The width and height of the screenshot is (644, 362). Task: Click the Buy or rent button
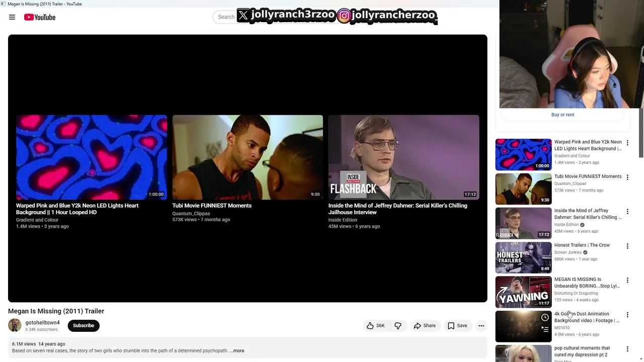click(562, 115)
